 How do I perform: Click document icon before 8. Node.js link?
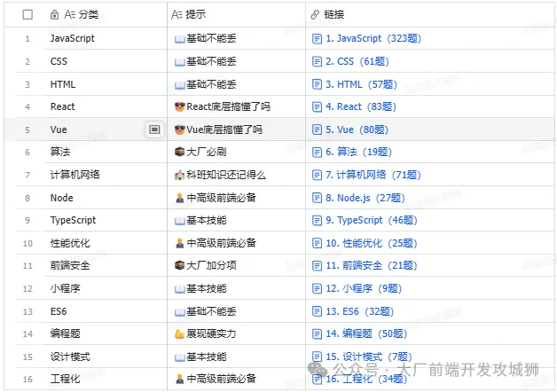[x=317, y=198]
